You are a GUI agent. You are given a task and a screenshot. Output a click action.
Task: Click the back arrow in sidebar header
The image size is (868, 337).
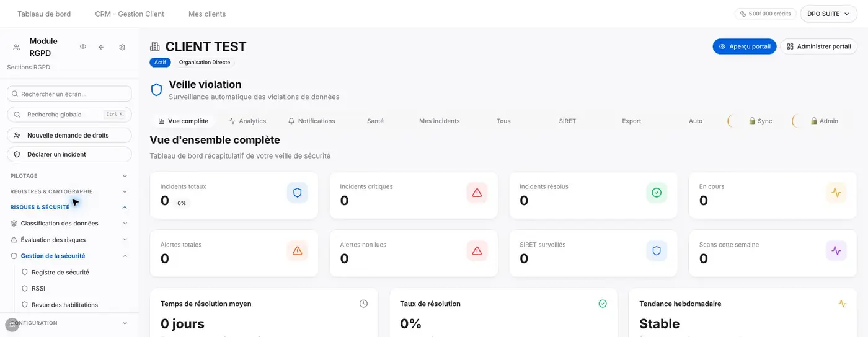click(101, 47)
